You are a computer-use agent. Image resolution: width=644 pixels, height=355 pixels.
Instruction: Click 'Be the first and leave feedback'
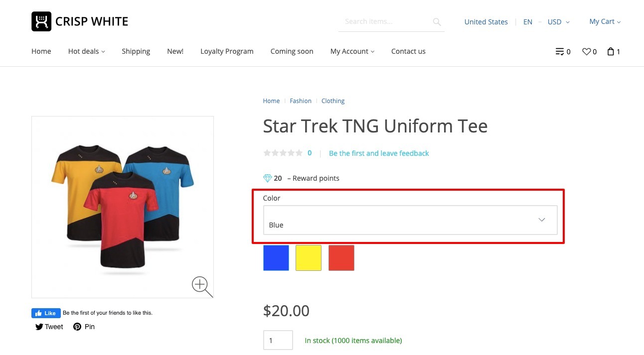(379, 153)
